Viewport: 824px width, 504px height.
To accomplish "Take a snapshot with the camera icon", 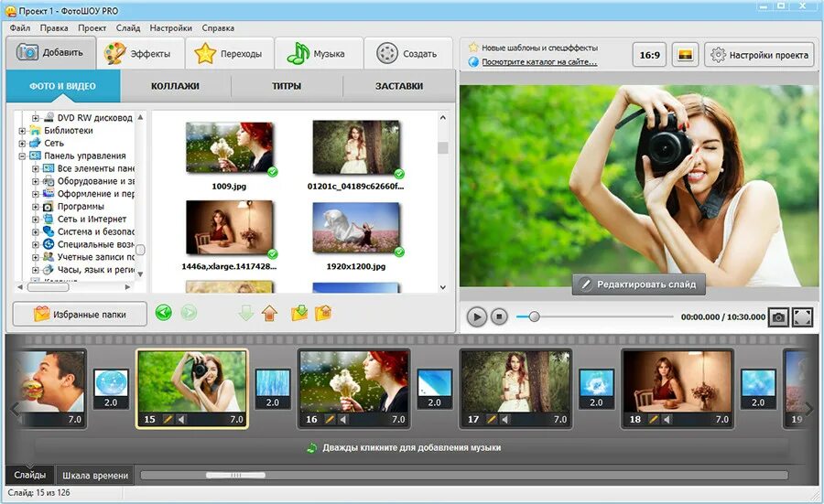I will pyautogui.click(x=778, y=317).
